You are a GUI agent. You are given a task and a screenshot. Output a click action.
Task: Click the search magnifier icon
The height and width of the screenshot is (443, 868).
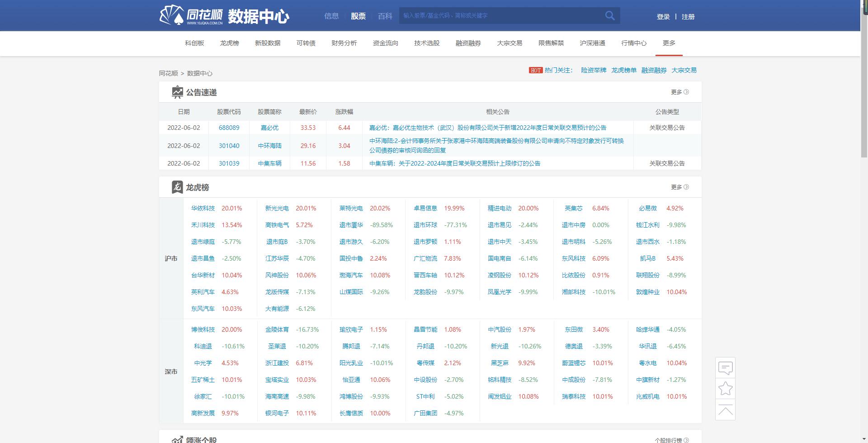(610, 16)
